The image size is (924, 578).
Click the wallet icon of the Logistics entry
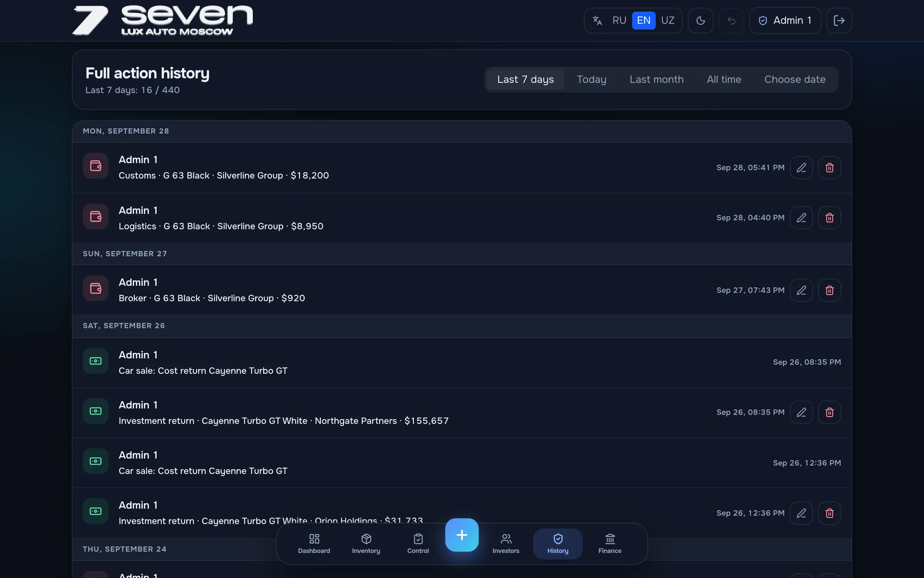coord(95,217)
